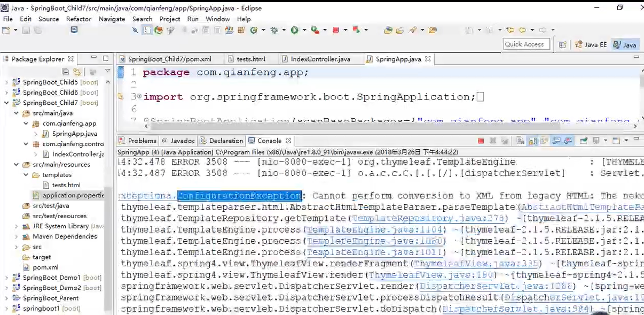Open the Window menu
Image resolution: width=644 pixels, height=315 pixels.
[x=217, y=19]
